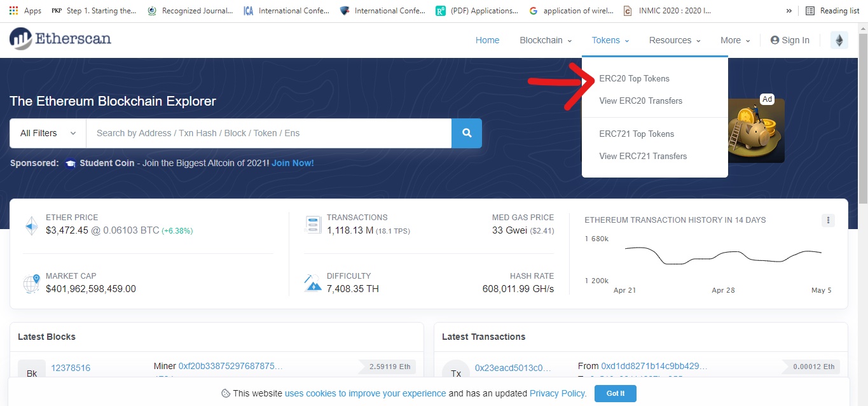Open the PKP Step 1 bookmark
Viewport: 868px width, 406px height.
pos(93,10)
